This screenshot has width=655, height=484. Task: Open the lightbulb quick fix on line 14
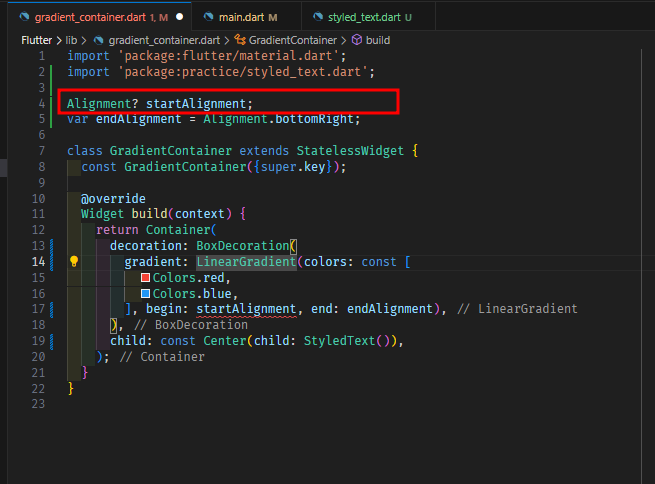(x=74, y=261)
